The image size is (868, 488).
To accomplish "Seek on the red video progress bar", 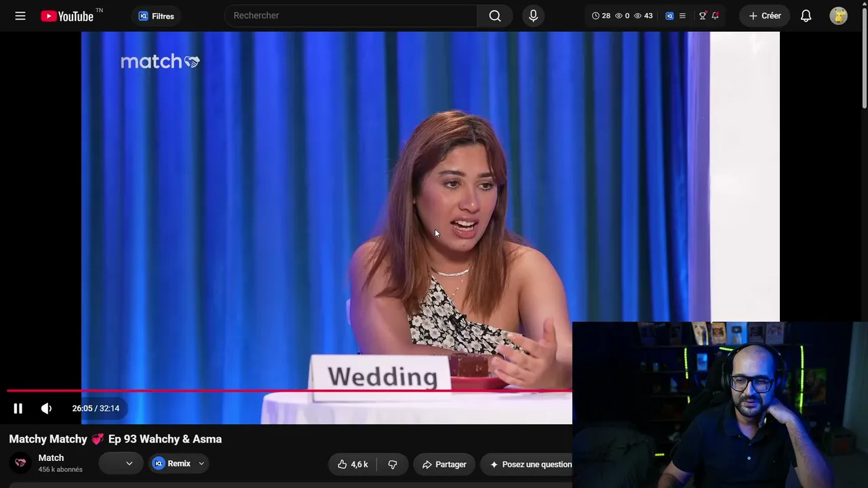I will 290,391.
